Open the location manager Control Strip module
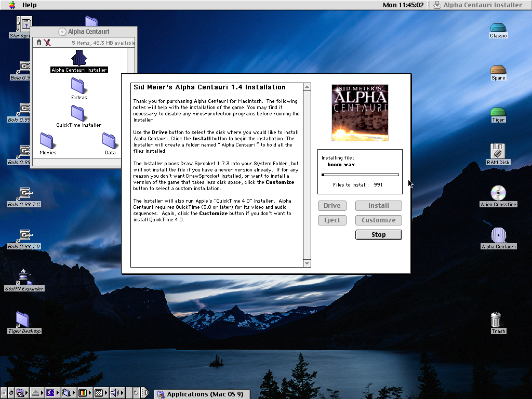 [x=69, y=393]
